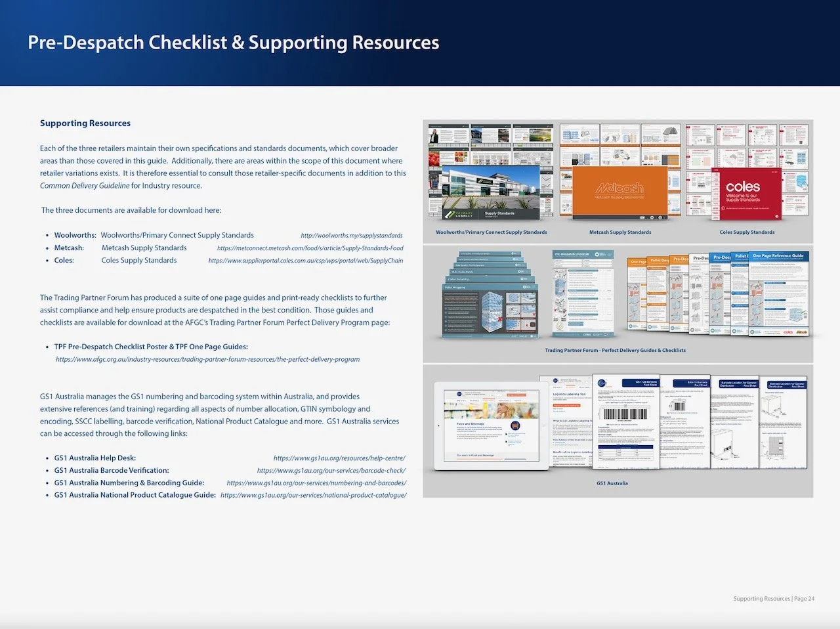Click the 'Metcash Supply Standards' image caption
Viewport: 840px width, 629px height.
tap(620, 232)
